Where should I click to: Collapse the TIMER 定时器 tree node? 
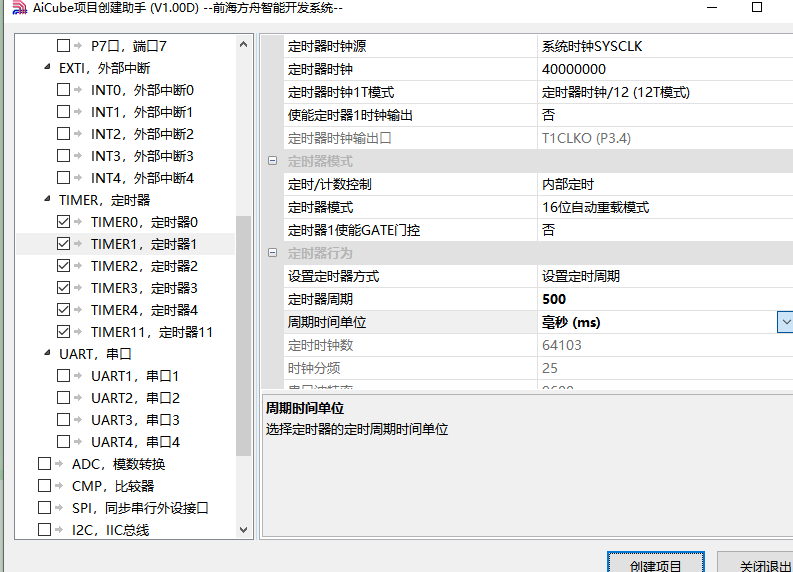(x=47, y=199)
